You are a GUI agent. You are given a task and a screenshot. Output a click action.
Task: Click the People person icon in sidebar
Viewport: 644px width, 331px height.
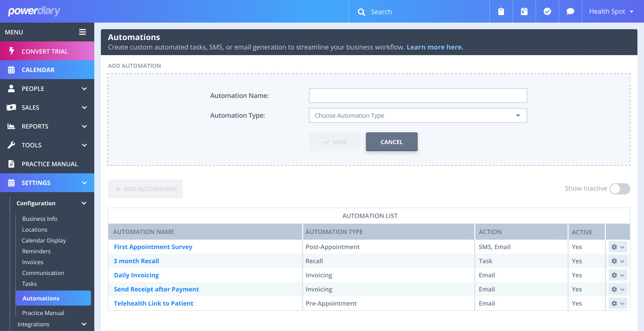12,89
